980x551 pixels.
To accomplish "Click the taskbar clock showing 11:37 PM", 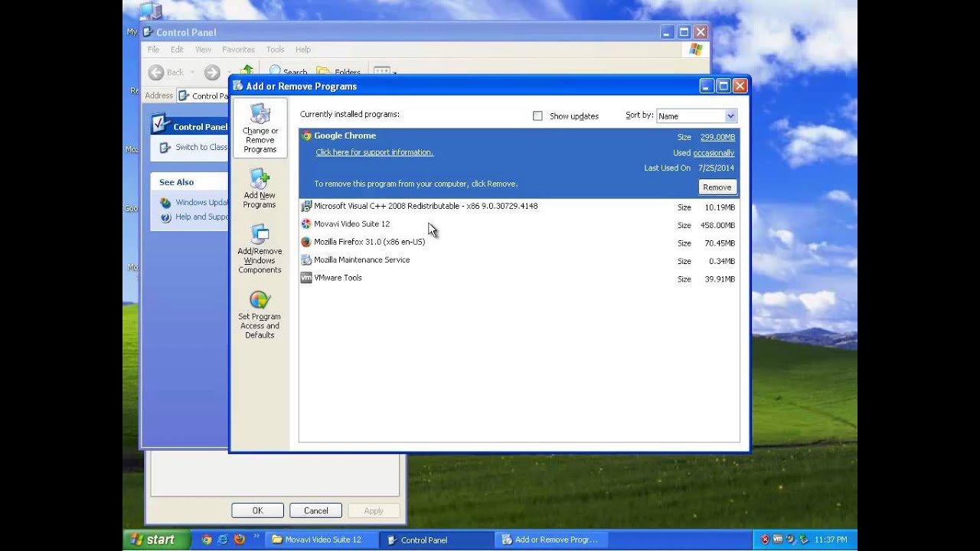I will click(831, 540).
